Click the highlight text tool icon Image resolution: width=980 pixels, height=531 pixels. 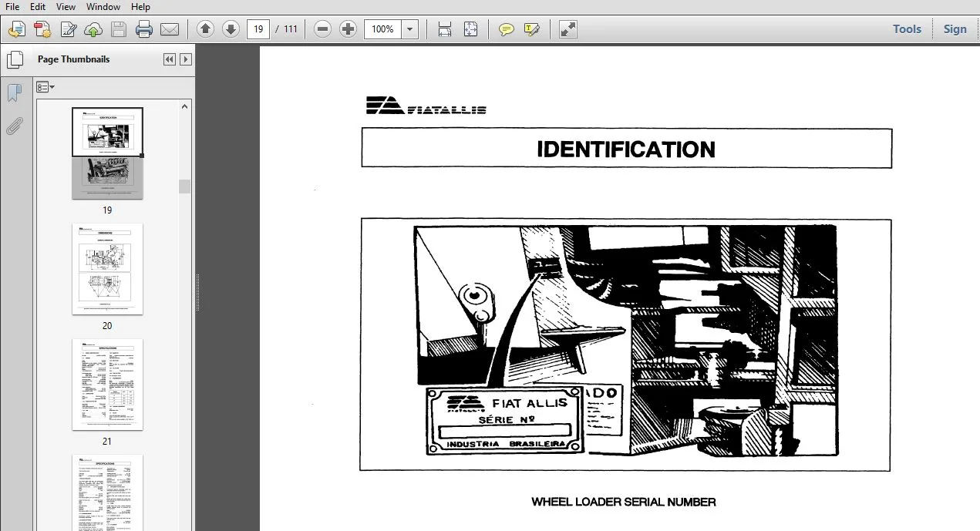pos(531,29)
